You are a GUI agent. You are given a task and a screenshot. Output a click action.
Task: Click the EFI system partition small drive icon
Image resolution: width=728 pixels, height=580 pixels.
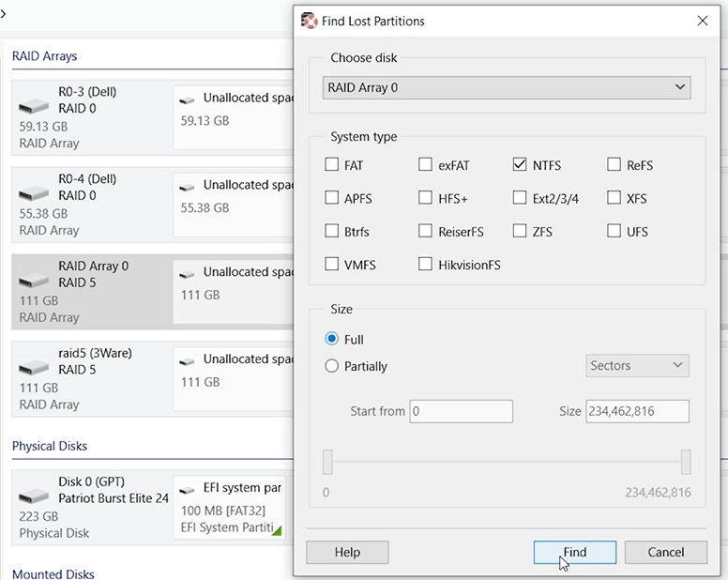187,490
